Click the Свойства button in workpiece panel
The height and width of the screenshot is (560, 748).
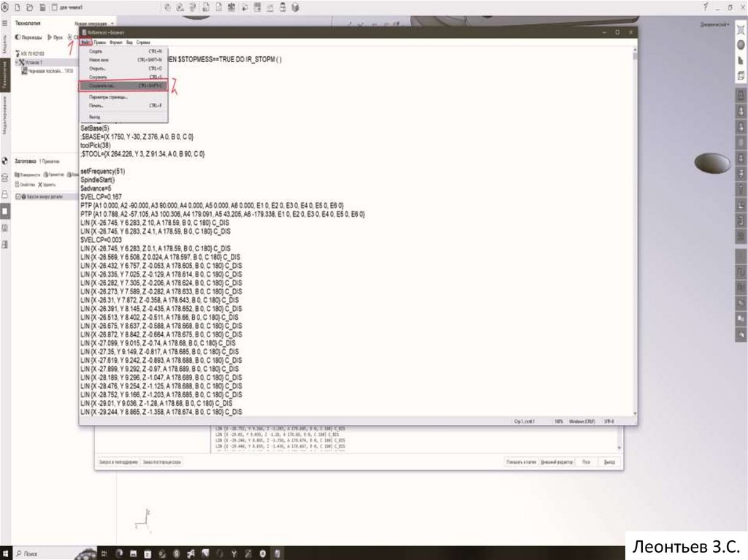tap(26, 185)
